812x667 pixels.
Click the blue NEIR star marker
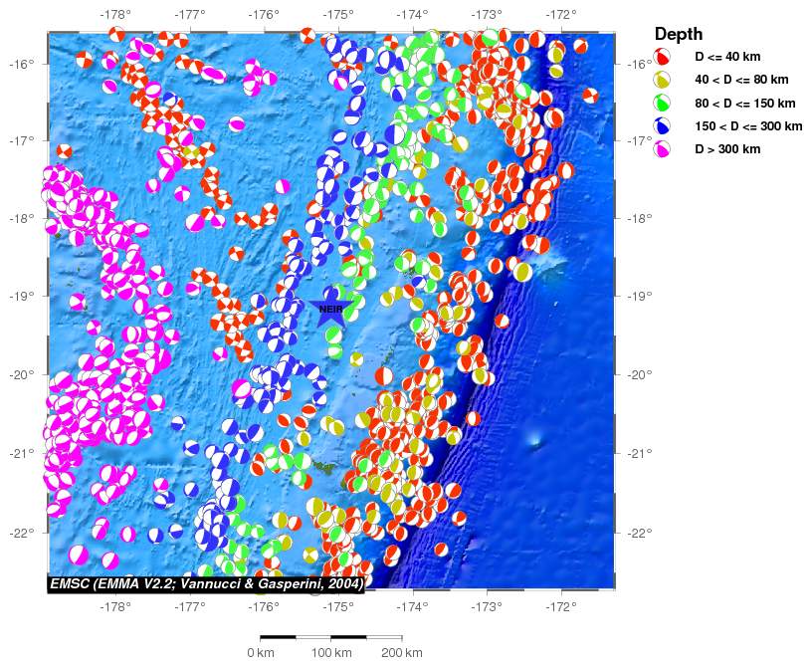[331, 308]
